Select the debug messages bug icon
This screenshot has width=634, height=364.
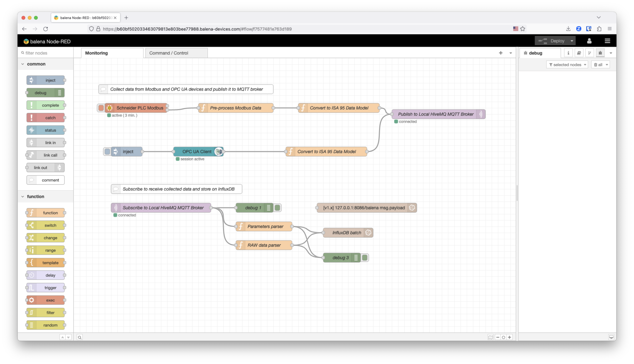pyautogui.click(x=600, y=53)
